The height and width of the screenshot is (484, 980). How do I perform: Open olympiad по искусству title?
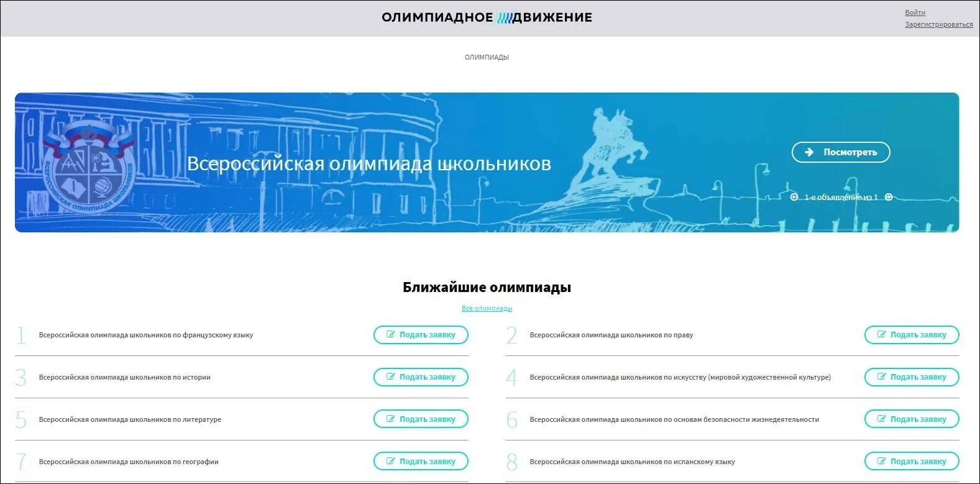point(680,377)
